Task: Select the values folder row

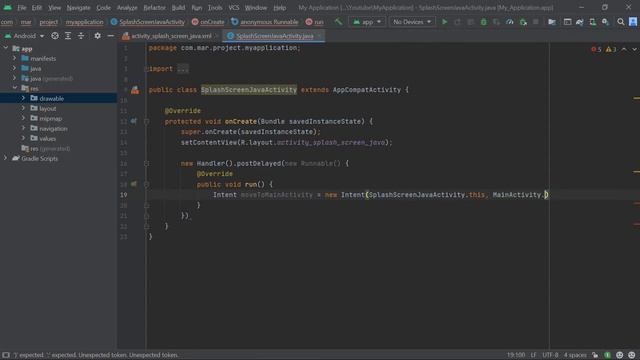Action: coord(58,138)
